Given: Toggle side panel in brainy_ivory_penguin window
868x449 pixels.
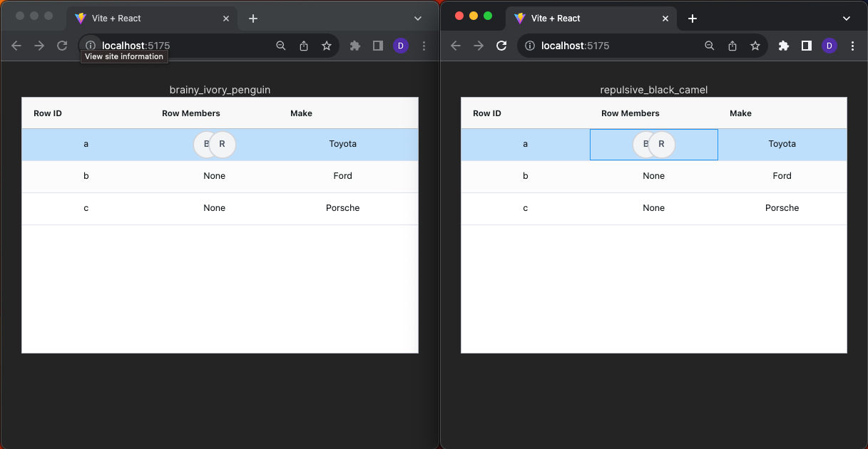Looking at the screenshot, I should [x=378, y=46].
